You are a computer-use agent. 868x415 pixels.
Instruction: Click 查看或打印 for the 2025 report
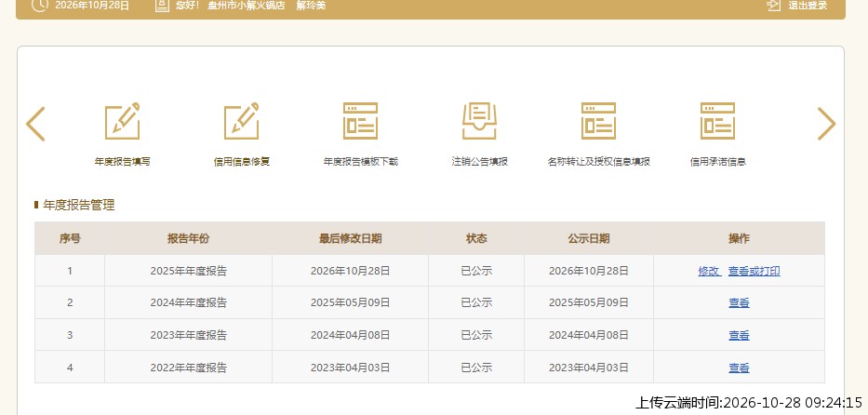coord(754,271)
